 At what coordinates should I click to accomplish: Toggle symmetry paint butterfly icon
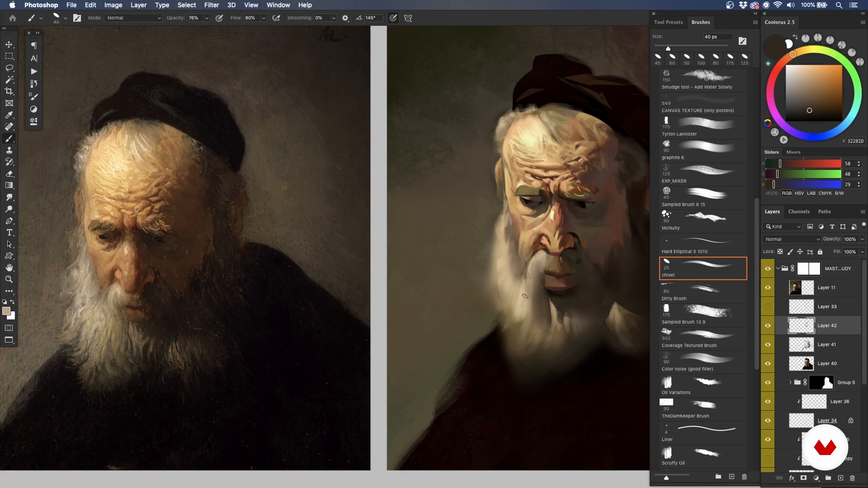408,18
